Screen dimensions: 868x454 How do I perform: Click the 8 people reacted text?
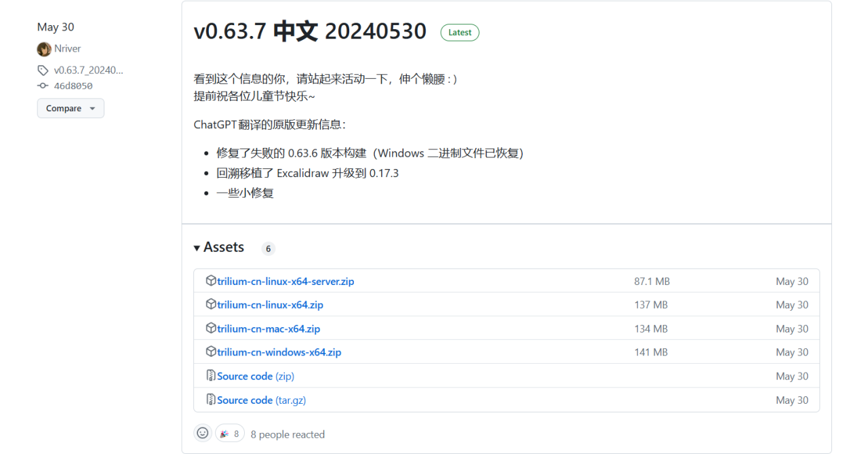288,434
